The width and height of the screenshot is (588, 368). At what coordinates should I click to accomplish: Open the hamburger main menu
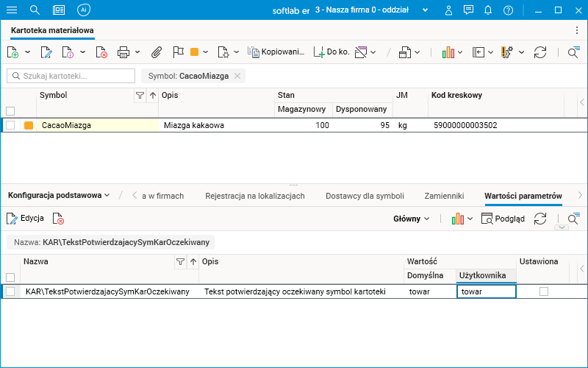12,10
